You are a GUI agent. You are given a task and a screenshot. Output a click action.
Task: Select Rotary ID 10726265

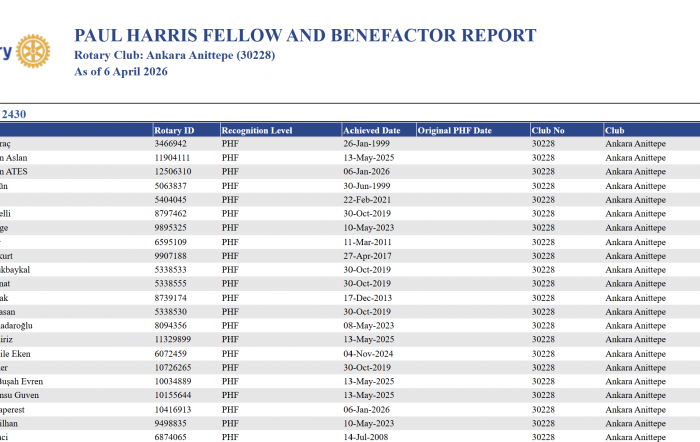click(x=173, y=367)
